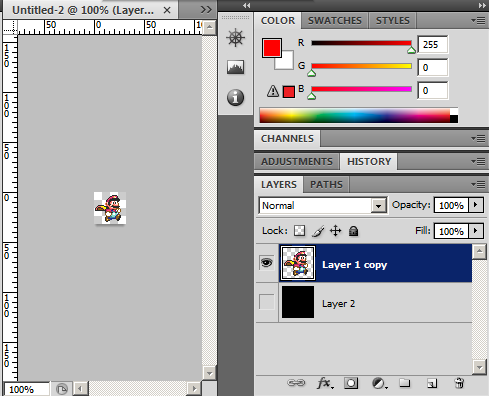Image resolution: width=489 pixels, height=396 pixels.
Task: Open the layer style fx menu
Action: [x=325, y=383]
